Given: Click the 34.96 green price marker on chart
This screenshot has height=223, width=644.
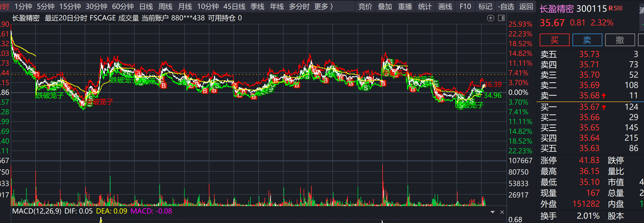Looking at the screenshot, I should (x=493, y=95).
